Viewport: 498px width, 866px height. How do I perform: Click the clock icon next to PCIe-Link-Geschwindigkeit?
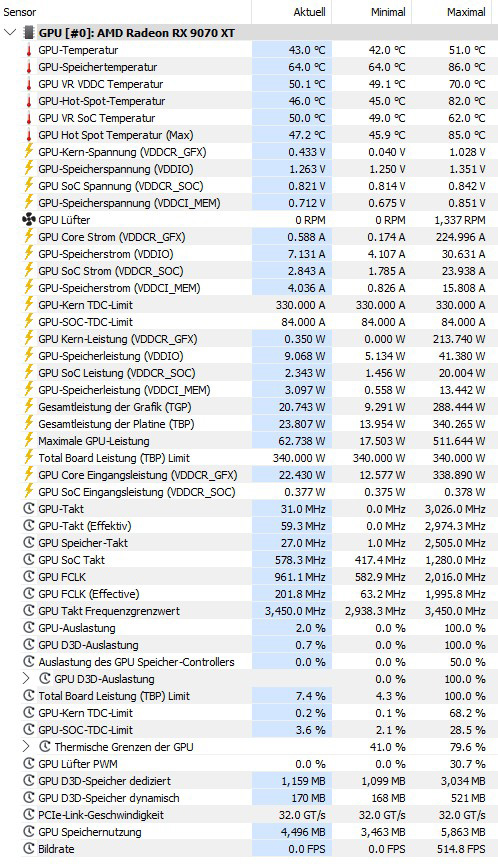[x=28, y=815]
